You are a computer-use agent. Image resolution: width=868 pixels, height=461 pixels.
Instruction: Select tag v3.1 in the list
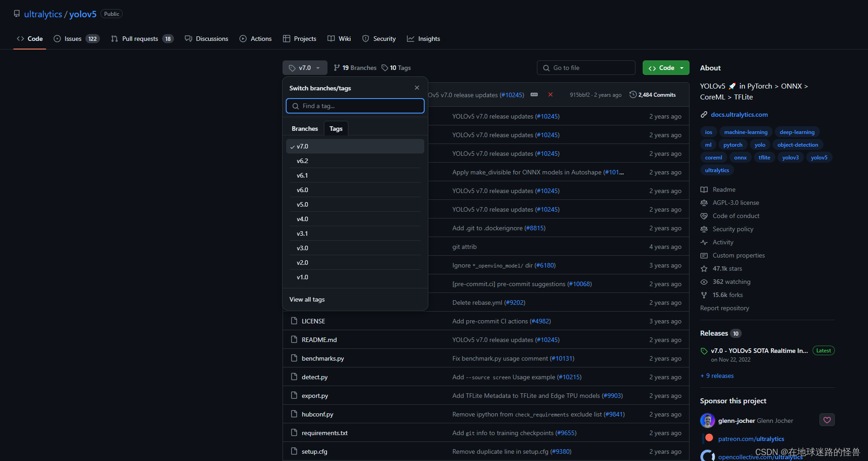click(355, 233)
